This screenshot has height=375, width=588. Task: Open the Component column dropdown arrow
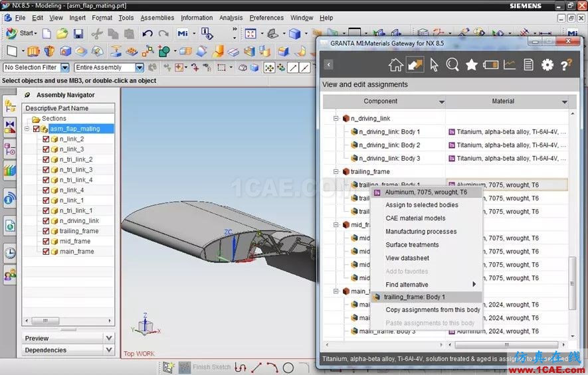(x=441, y=102)
